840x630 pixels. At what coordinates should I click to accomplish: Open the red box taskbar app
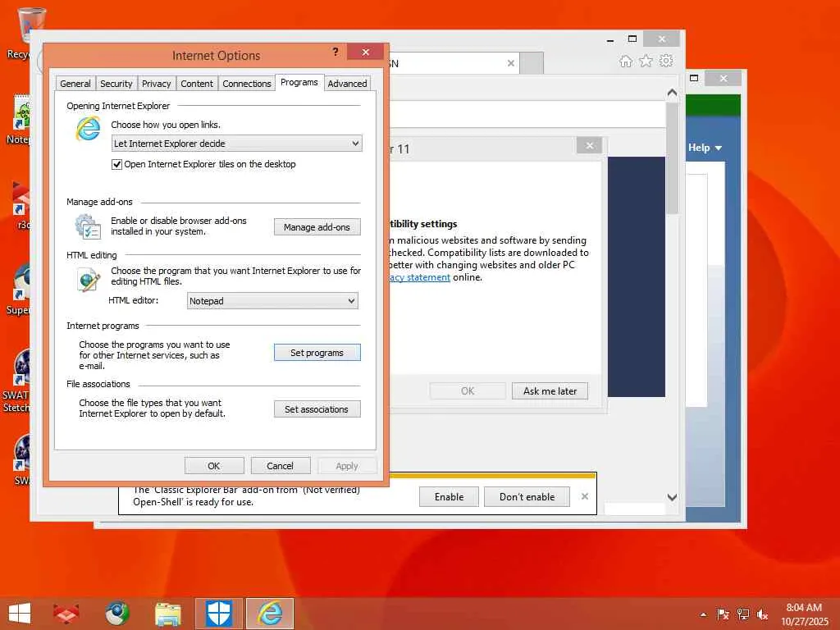[66, 614]
